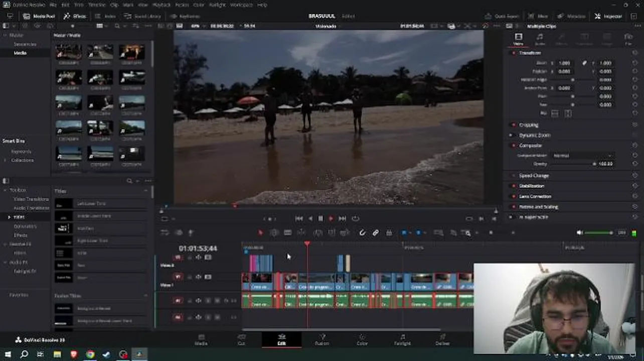This screenshot has height=361, width=644.
Task: Open the Workspace menu
Action: click(241, 5)
